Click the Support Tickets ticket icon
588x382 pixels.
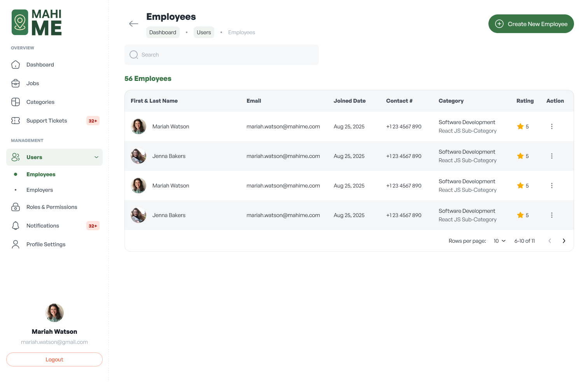16,121
